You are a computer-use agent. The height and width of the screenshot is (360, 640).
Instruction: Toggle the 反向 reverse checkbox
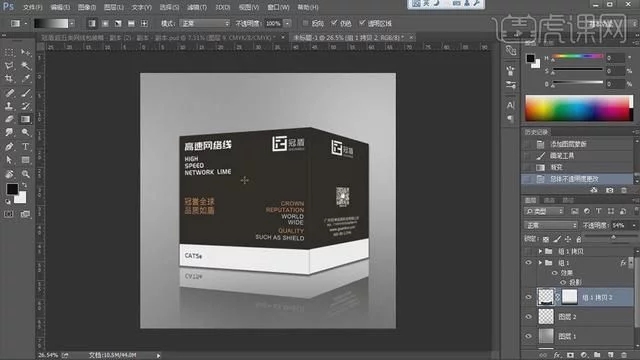[x=306, y=23]
